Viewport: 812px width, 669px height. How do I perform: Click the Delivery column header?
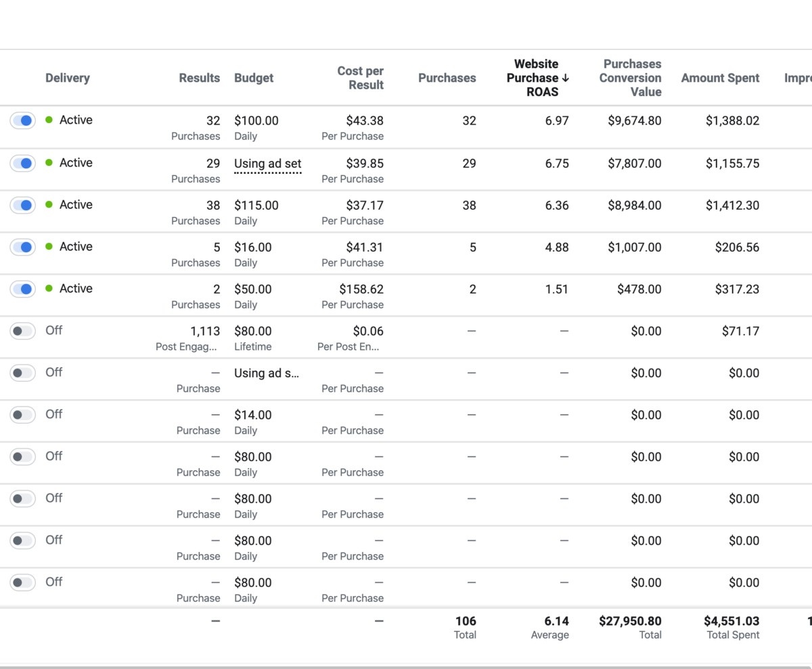pyautogui.click(x=67, y=78)
